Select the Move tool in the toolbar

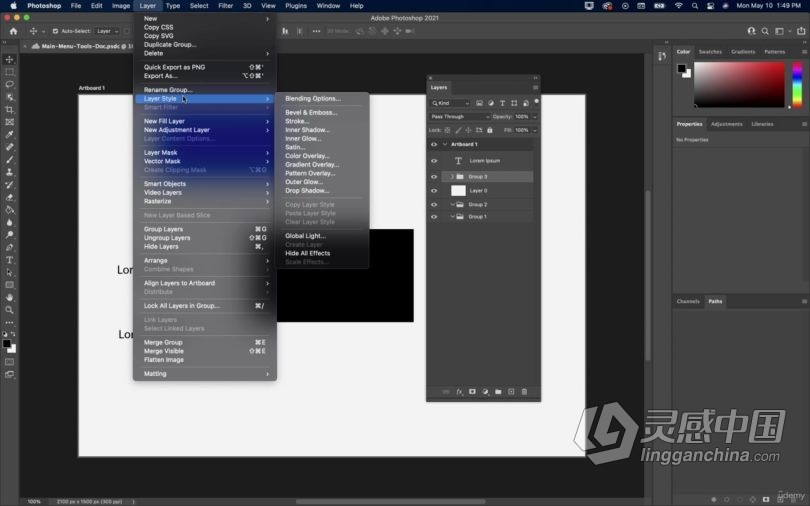9,59
